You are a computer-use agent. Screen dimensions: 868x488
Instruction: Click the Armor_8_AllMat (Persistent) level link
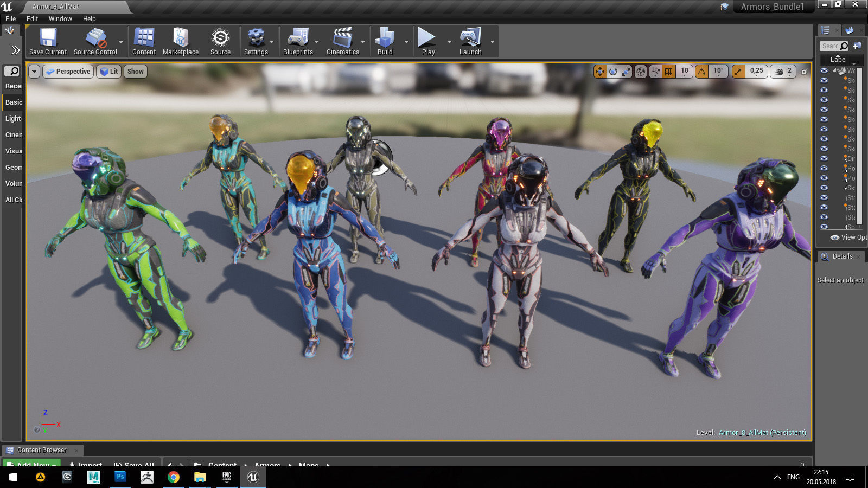click(x=762, y=433)
